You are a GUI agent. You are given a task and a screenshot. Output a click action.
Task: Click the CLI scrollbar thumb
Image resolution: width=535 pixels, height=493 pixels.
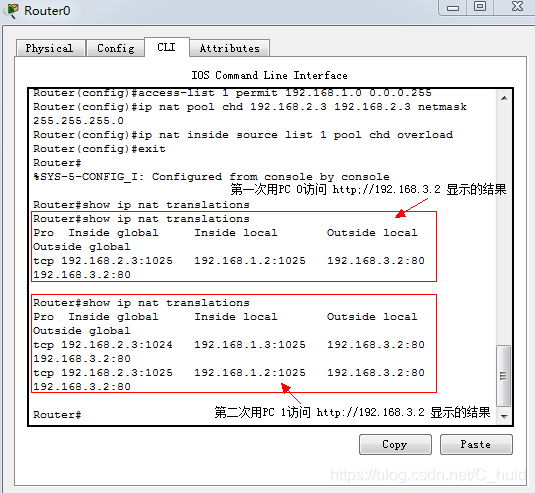pos(503,376)
